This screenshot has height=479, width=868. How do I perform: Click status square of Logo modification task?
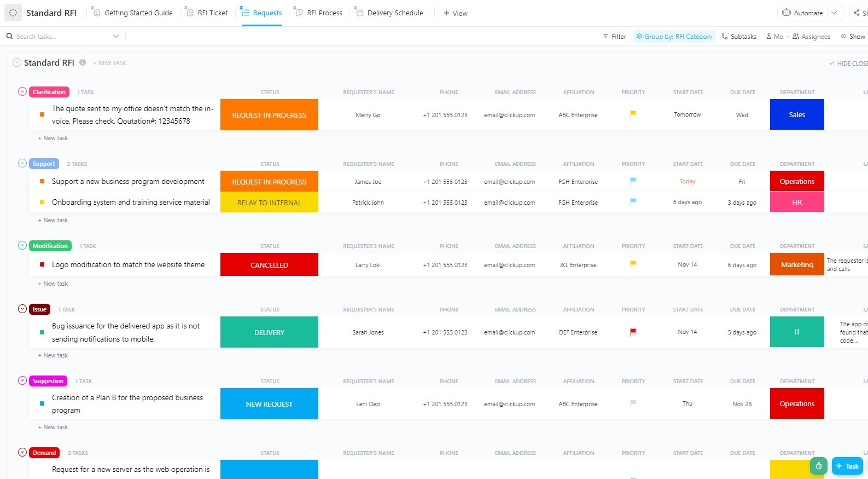[42, 264]
